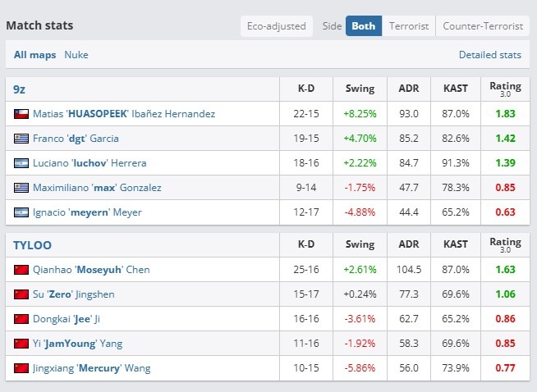Screen dimensions: 537x392
Task: Click JamYoung's 58.3 ADR value
Action: click(409, 344)
